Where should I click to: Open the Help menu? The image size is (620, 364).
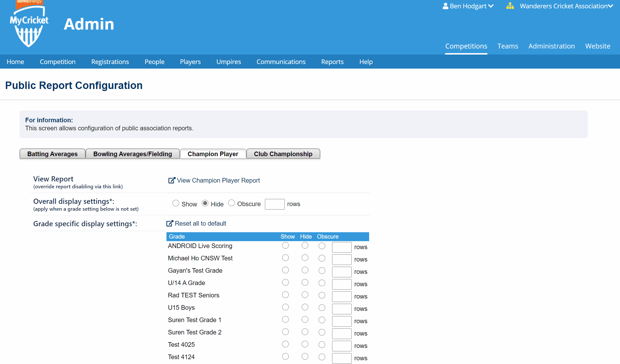coord(366,62)
